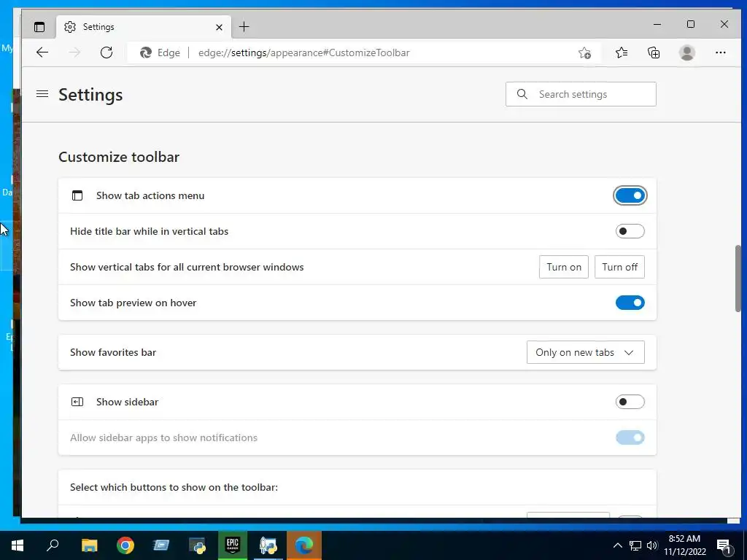
Task: Add this page to favorites star
Action: point(584,52)
